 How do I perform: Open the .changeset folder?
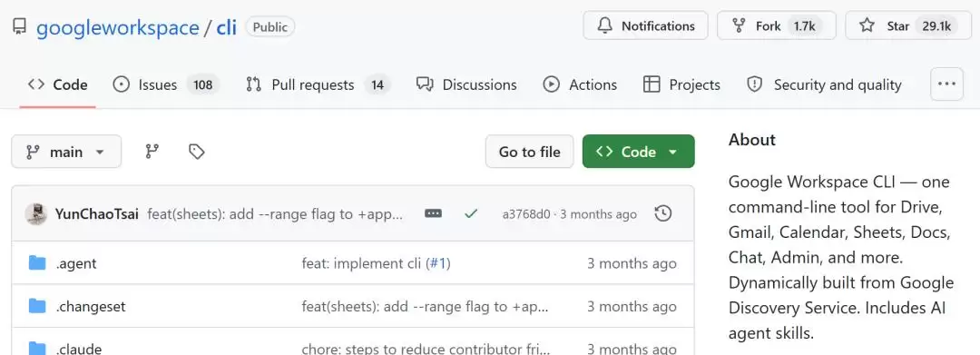[x=91, y=307]
